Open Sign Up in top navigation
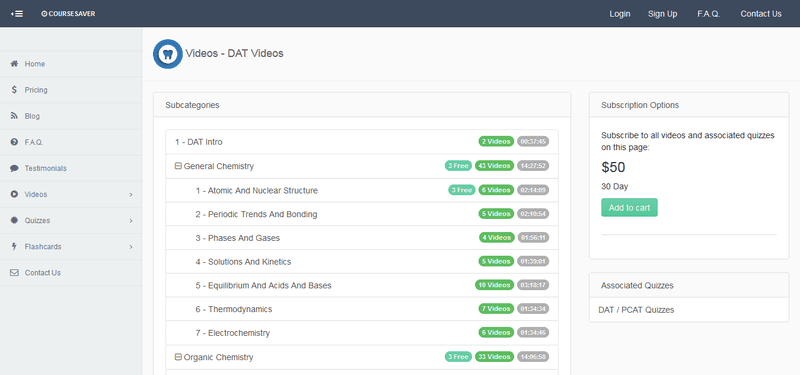800x375 pixels. [662, 14]
